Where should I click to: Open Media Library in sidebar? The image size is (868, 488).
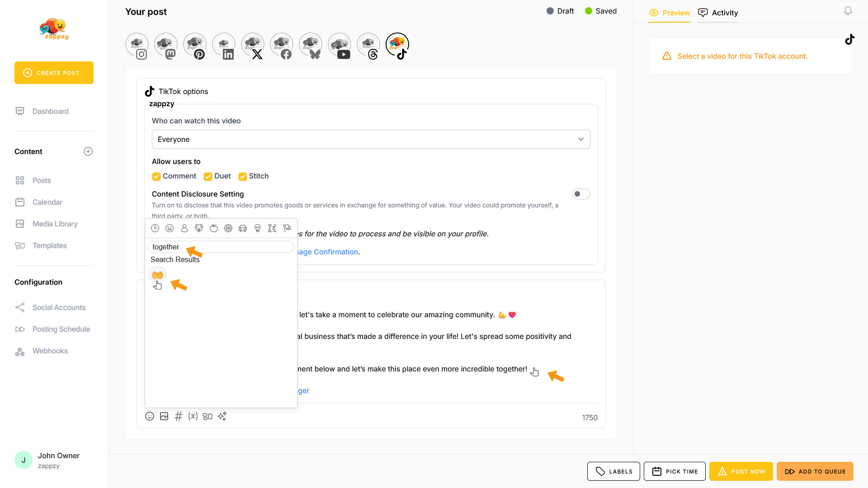pos(55,224)
